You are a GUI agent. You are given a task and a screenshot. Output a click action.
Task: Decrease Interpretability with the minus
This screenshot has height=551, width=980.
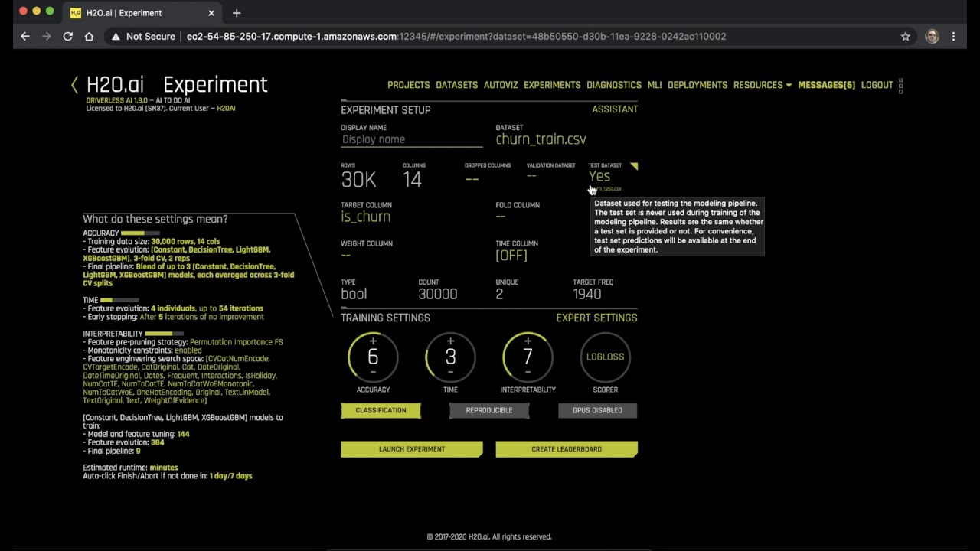(x=528, y=372)
